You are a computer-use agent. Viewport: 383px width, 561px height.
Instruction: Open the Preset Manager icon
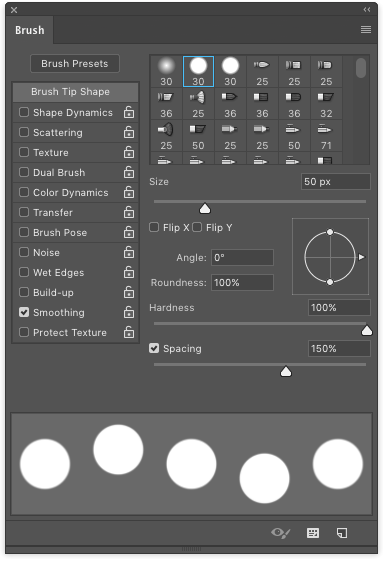[x=313, y=533]
